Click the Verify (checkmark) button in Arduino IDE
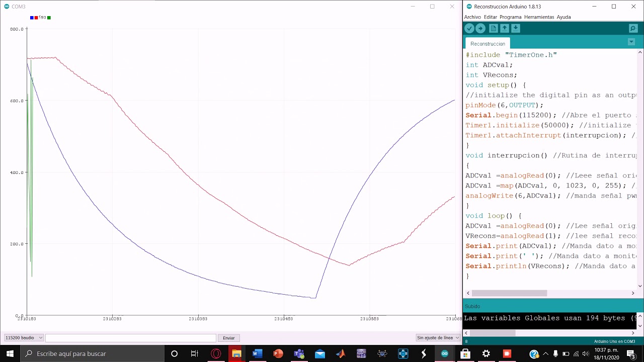Image resolution: width=644 pixels, height=362 pixels. pyautogui.click(x=469, y=29)
